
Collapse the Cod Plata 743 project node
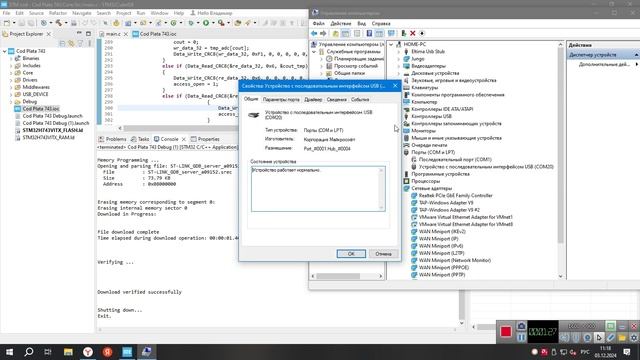5,51
